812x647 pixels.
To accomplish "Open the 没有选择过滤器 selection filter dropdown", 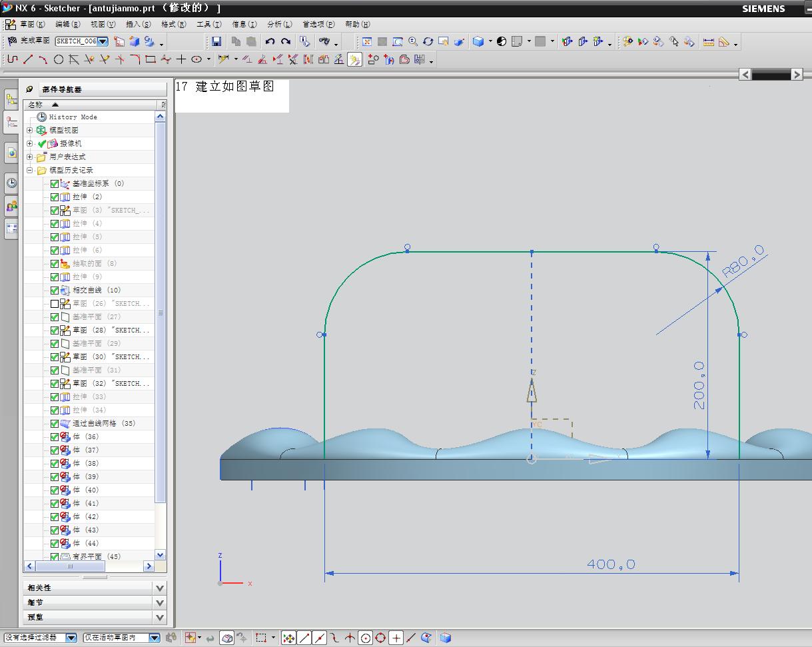I will [x=71, y=638].
